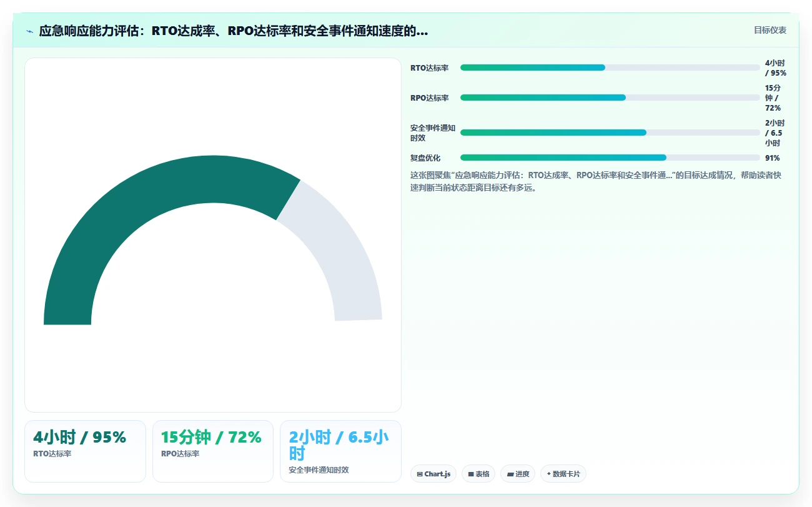Click the dashboard title text
Image resolution: width=812 pixels, height=507 pixels.
pos(234,31)
